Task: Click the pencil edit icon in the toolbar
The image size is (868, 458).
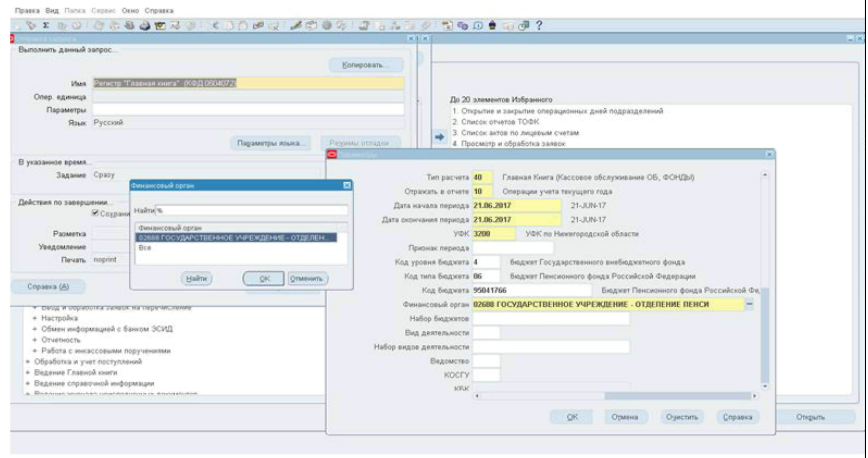Action: pos(296,26)
